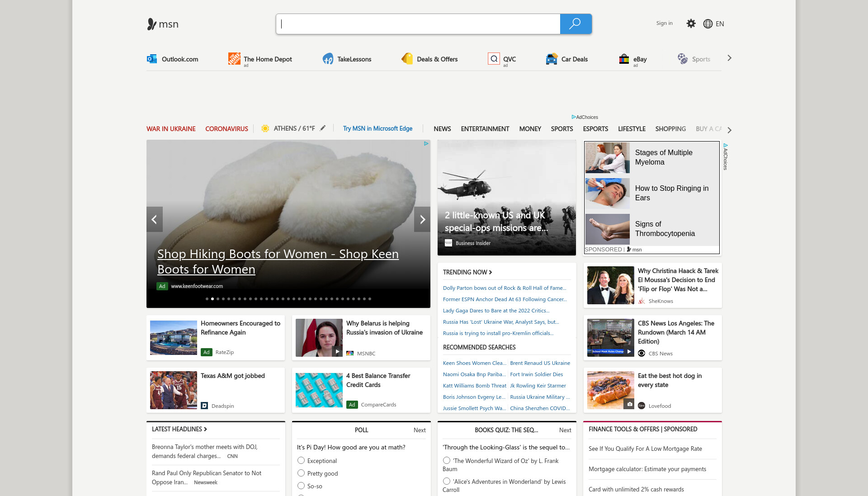Play CBS News Los Angeles video

pos(629,351)
